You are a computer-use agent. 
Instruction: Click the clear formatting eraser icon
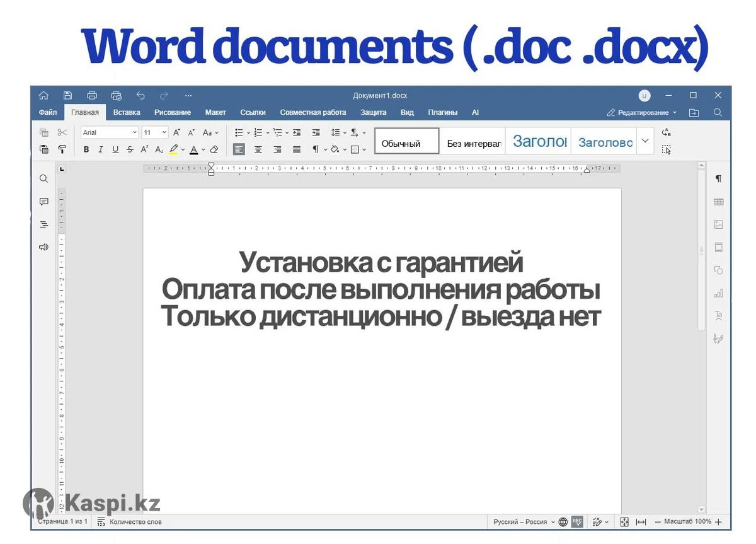point(214,149)
